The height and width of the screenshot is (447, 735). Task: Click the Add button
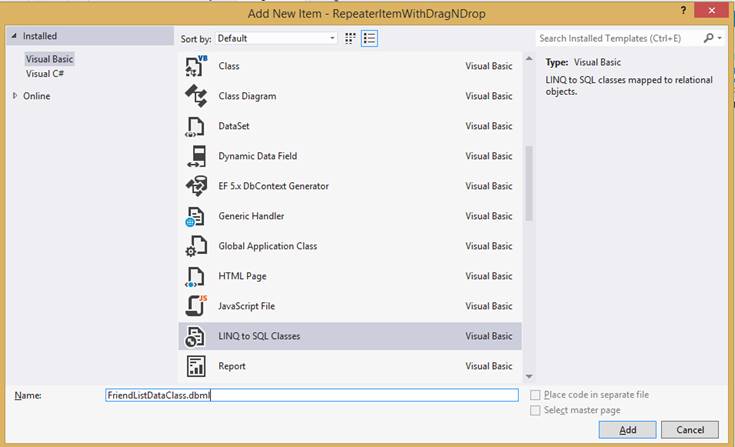click(x=627, y=430)
